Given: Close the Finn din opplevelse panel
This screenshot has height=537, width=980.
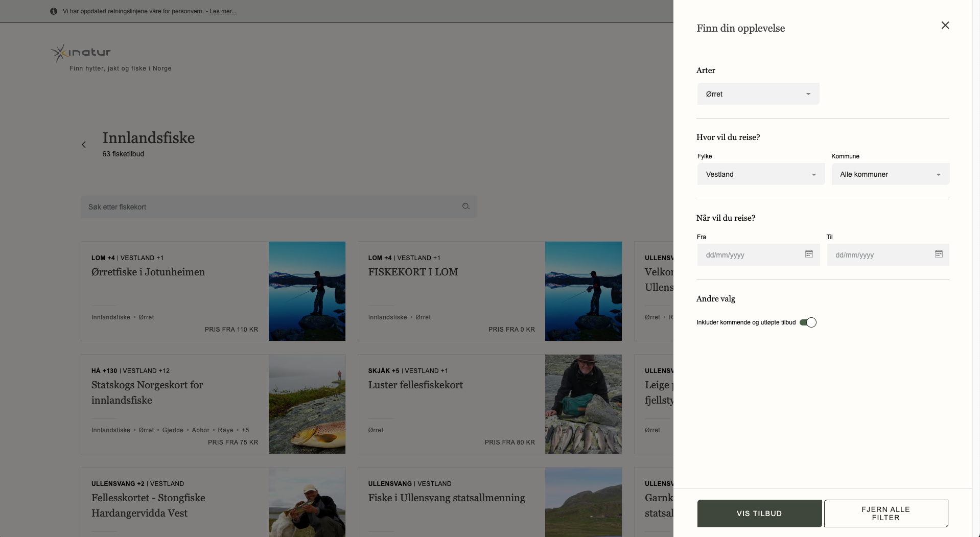Looking at the screenshot, I should tap(945, 26).
